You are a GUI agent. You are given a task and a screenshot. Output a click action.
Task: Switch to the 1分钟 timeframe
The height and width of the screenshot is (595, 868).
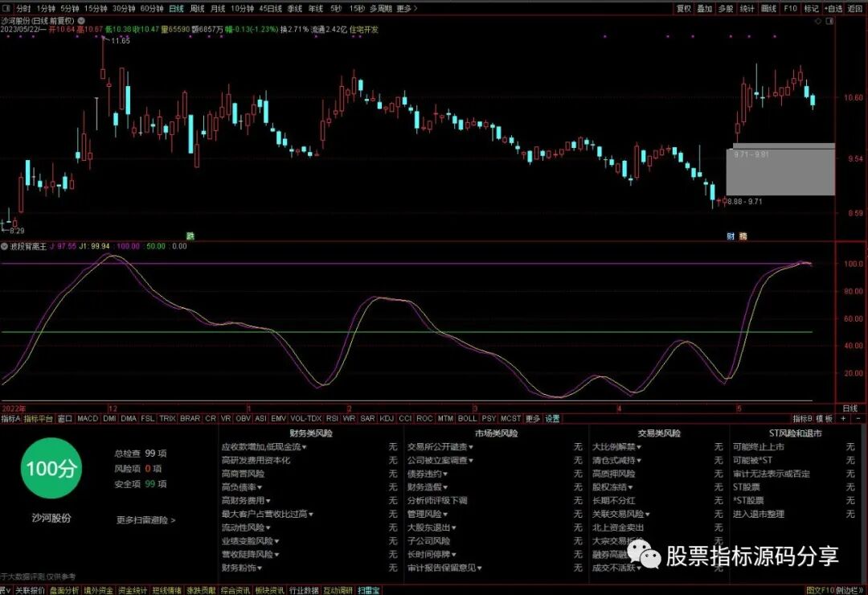pyautogui.click(x=45, y=8)
